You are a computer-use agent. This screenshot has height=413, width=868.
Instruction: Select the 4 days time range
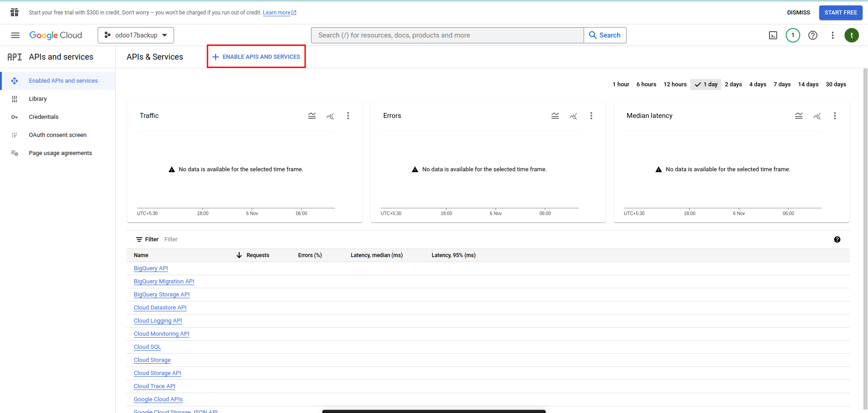(x=758, y=84)
